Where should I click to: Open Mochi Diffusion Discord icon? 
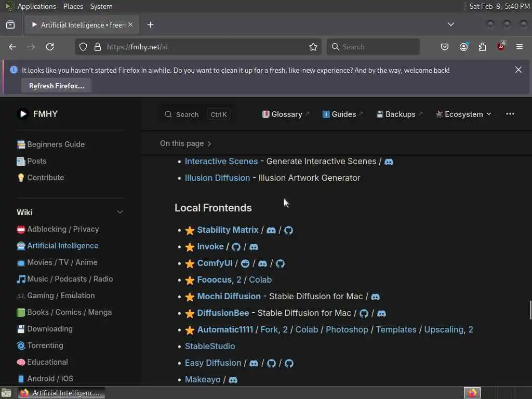[375, 297]
